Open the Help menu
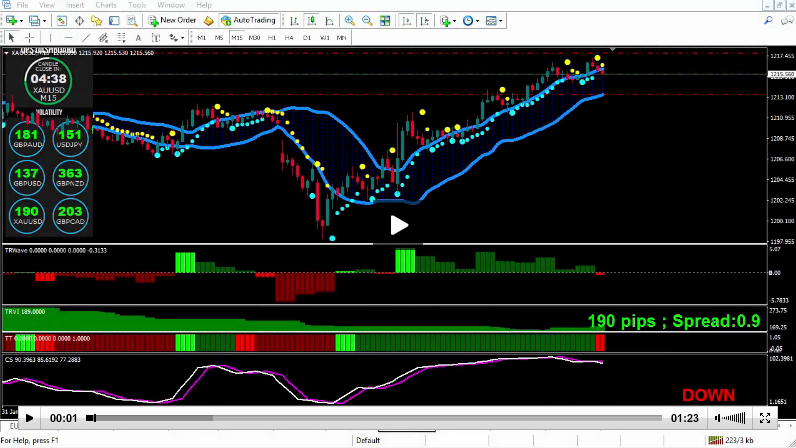This screenshot has height=448, width=796. click(204, 5)
